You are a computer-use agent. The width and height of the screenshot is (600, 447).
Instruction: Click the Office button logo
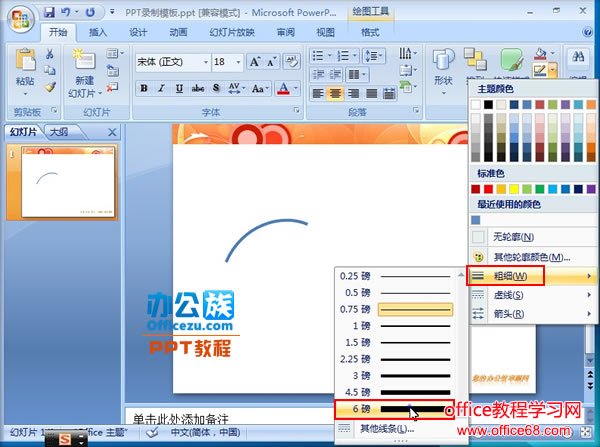click(21, 19)
